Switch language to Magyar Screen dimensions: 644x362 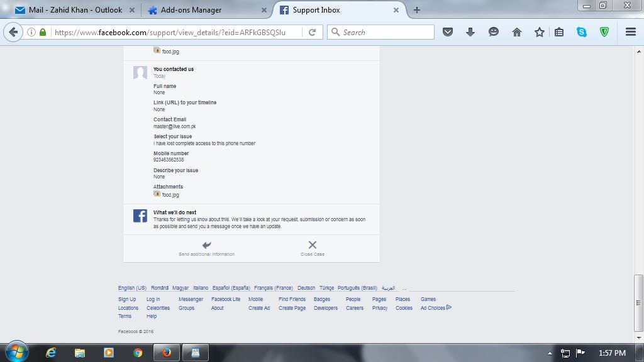pos(180,288)
